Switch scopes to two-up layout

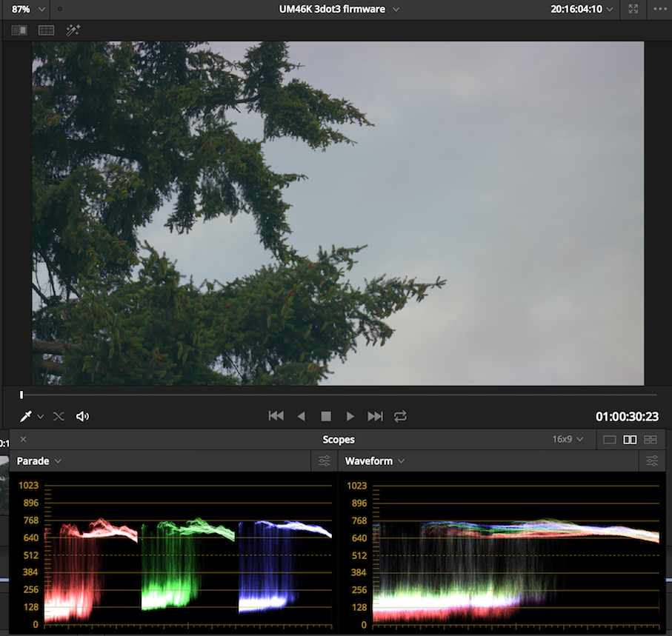[630, 440]
